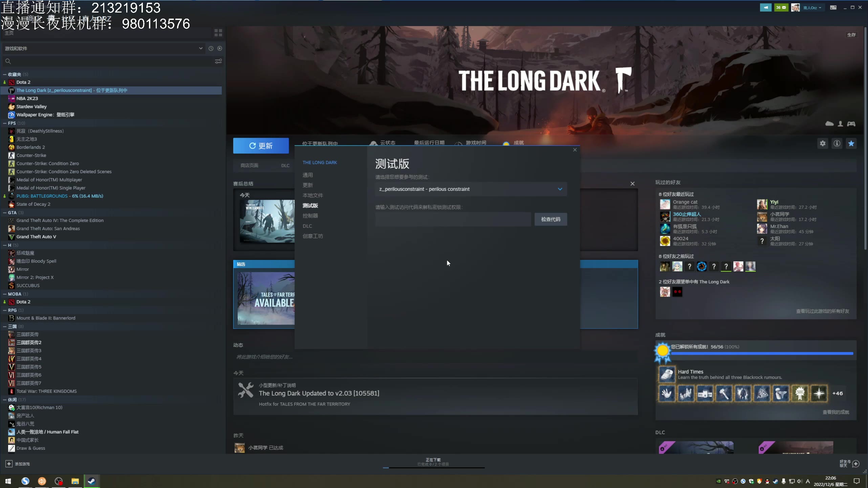This screenshot has height=488, width=868.
Task: Open the Steam announcements megaphone icon
Action: click(x=765, y=7)
